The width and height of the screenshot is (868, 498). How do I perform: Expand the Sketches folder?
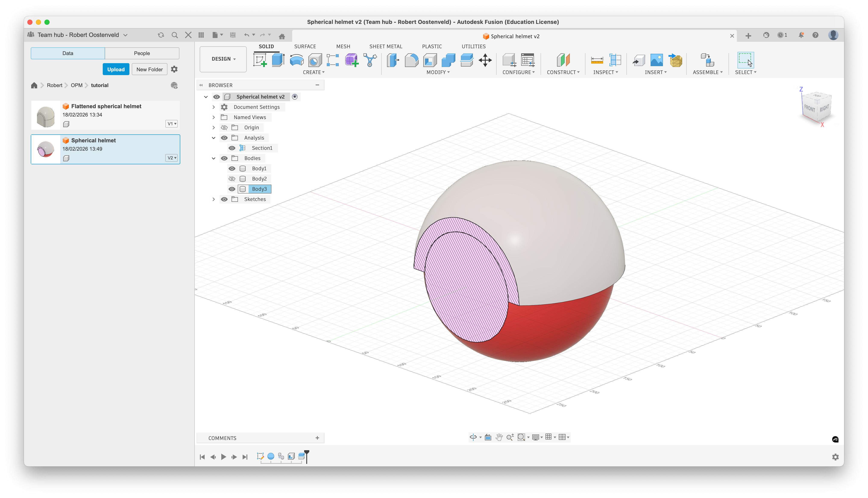214,199
